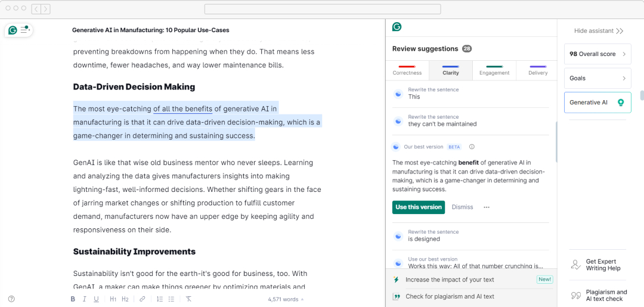Open info icon beside BETA label
The image size is (644, 307).
tap(472, 147)
